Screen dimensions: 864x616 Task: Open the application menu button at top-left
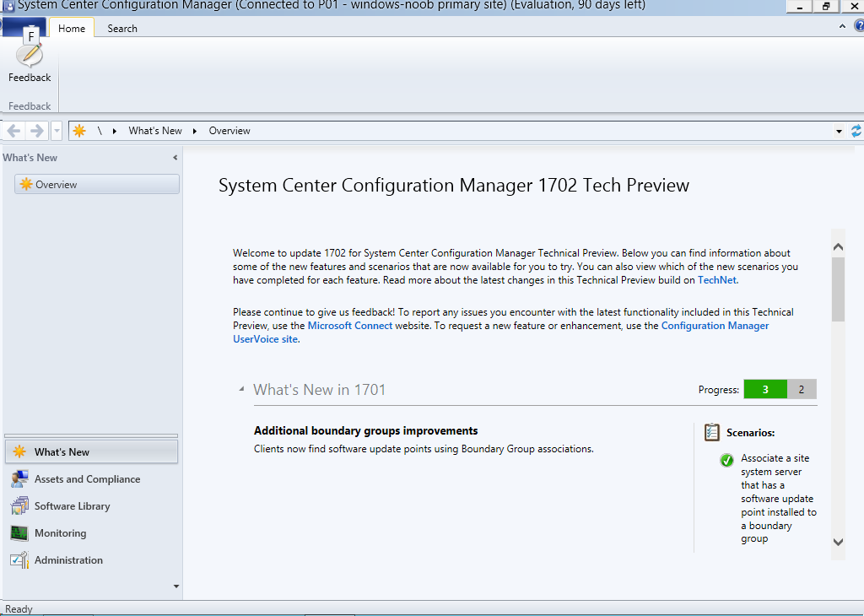click(x=24, y=27)
